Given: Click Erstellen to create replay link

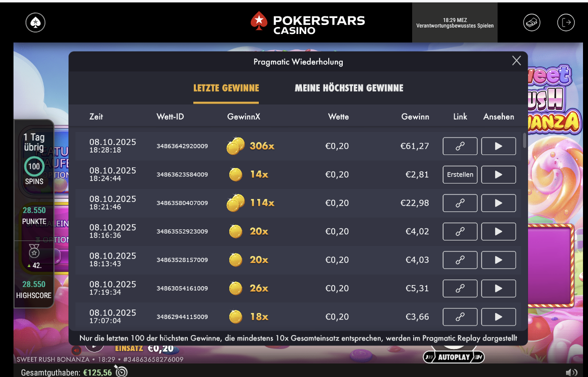Looking at the screenshot, I should 460,174.
